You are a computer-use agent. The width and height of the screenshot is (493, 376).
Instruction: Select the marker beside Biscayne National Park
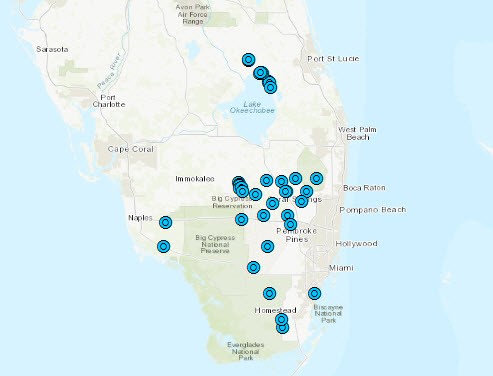[x=314, y=293]
